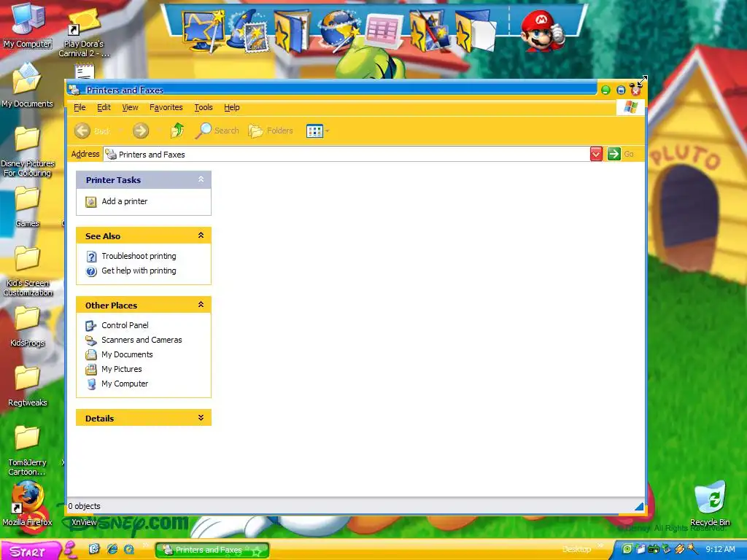Click the Back toolbar button
This screenshot has height=560, width=747.
click(93, 131)
